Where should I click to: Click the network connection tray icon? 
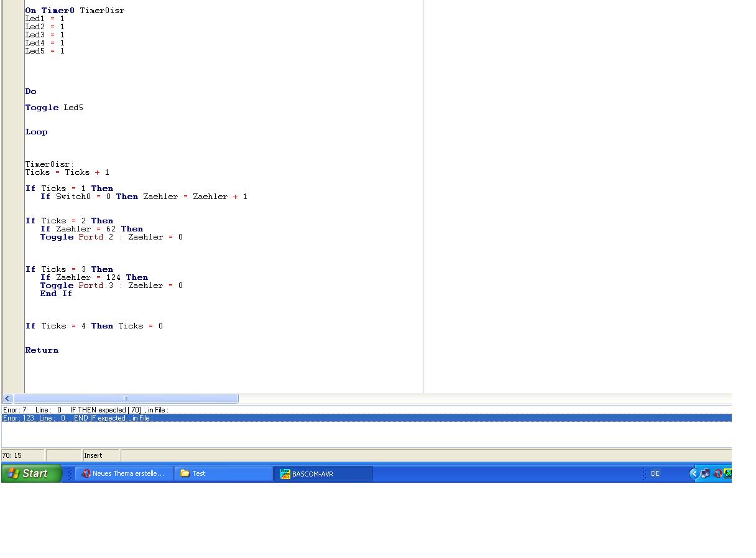706,473
